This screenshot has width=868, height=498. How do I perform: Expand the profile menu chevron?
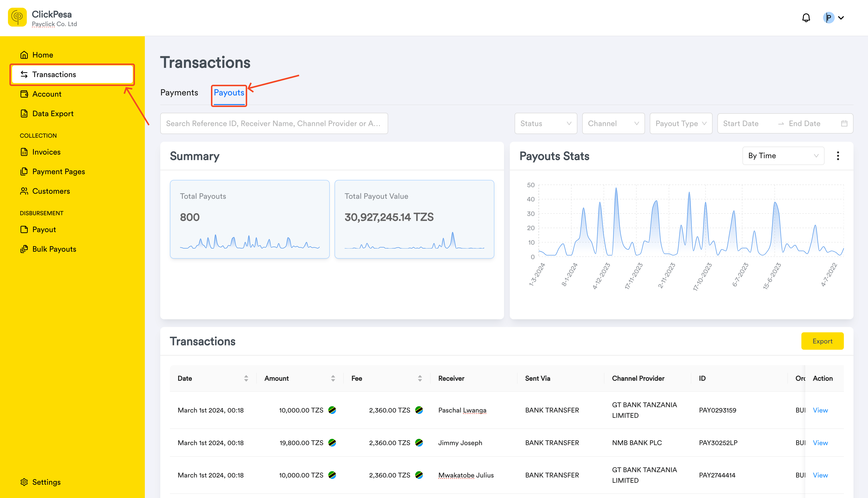(x=841, y=18)
